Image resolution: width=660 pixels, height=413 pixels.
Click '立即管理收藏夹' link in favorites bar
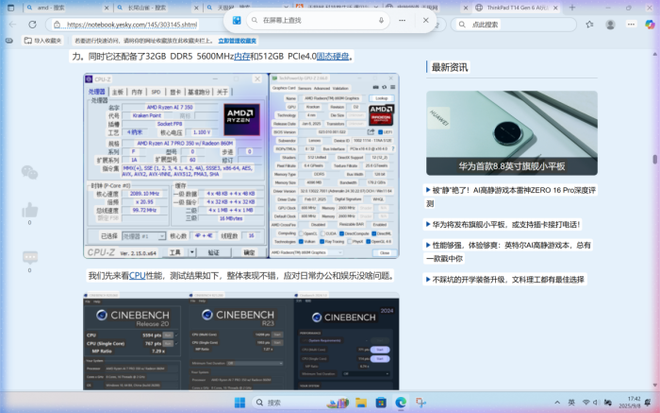pyautogui.click(x=237, y=41)
